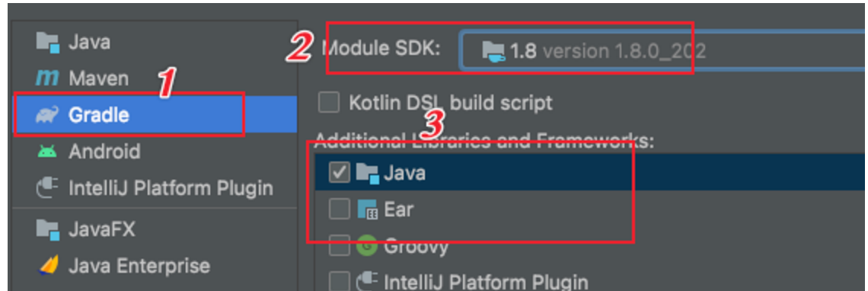This screenshot has height=291, width=868.
Task: Select Java project type in sidebar
Action: click(155, 42)
